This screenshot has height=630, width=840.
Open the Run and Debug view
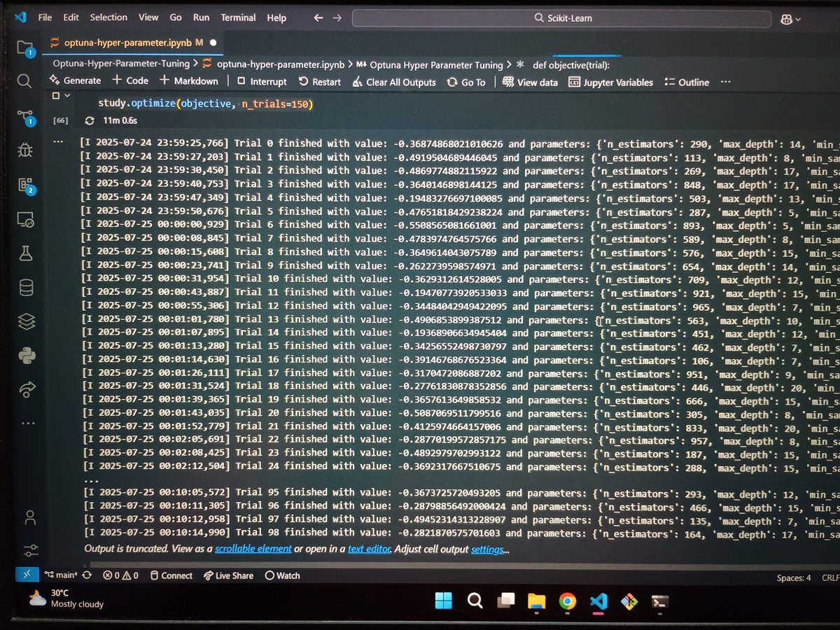(x=25, y=150)
